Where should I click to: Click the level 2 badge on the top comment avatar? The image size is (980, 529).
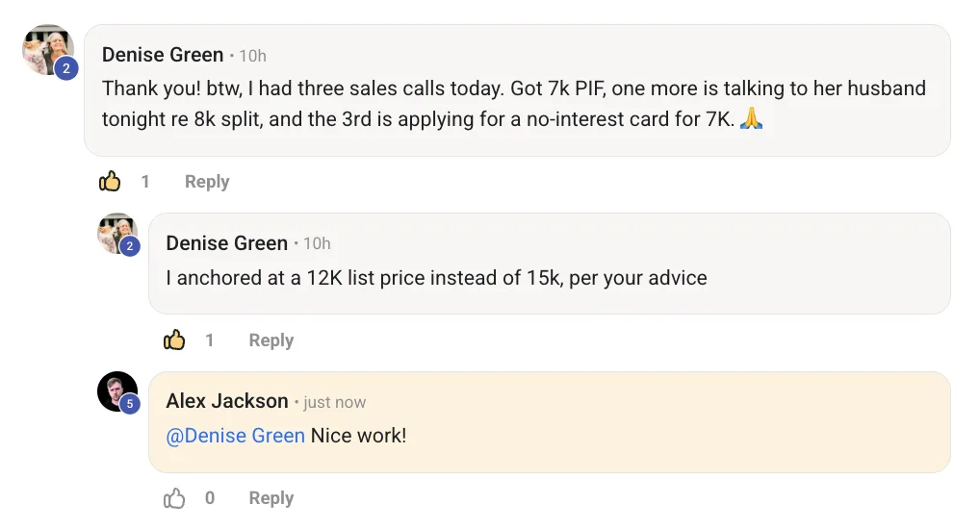66,68
